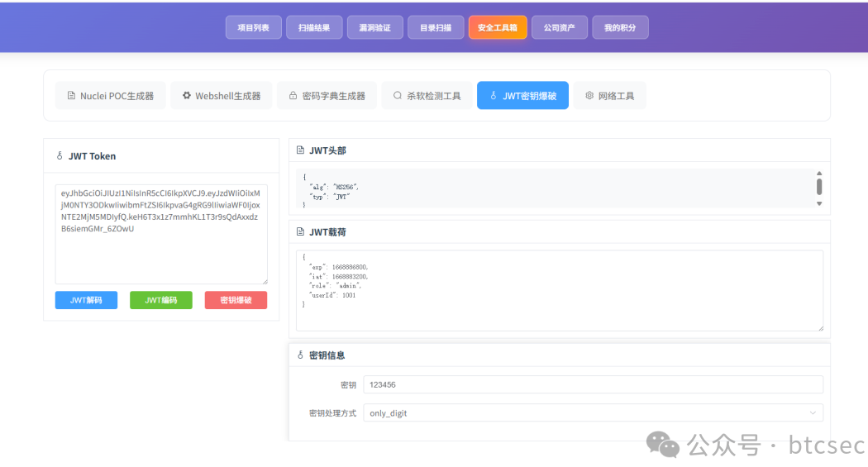Click the blue JWT解码 button
The height and width of the screenshot is (467, 868).
click(86, 300)
